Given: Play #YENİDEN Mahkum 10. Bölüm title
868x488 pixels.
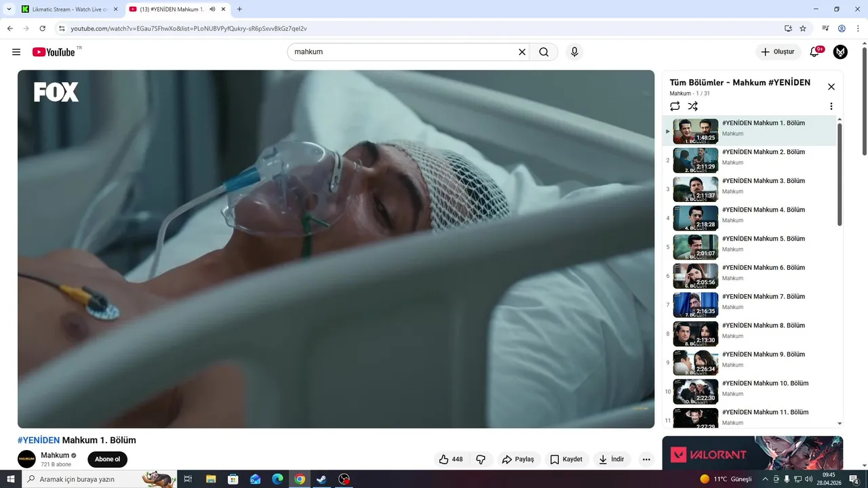Looking at the screenshot, I should (x=765, y=384).
